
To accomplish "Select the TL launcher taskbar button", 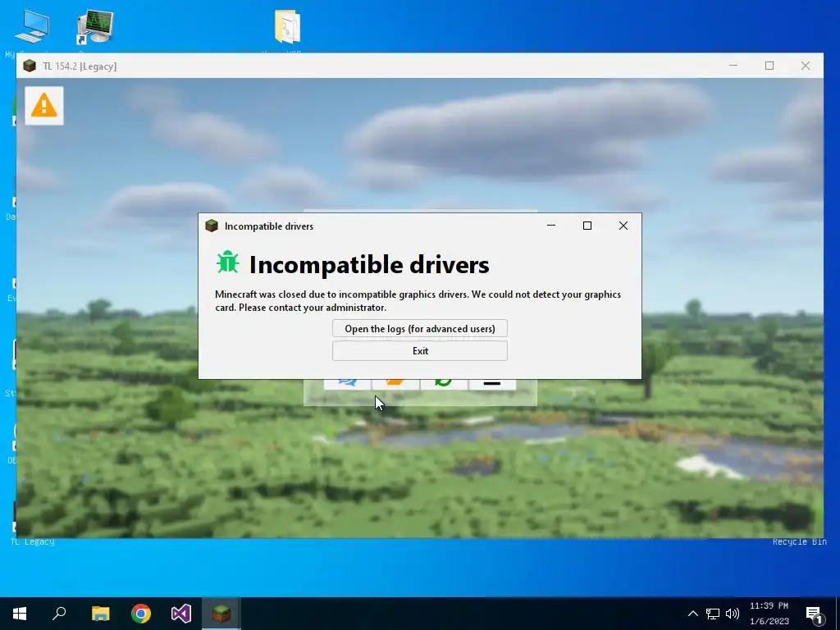I will click(221, 614).
